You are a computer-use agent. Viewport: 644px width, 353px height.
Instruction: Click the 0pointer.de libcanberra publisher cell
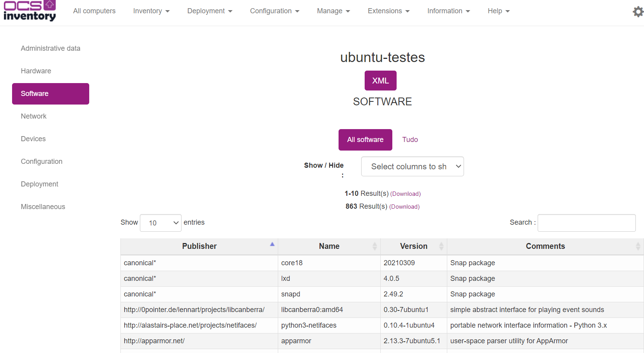tap(199, 310)
